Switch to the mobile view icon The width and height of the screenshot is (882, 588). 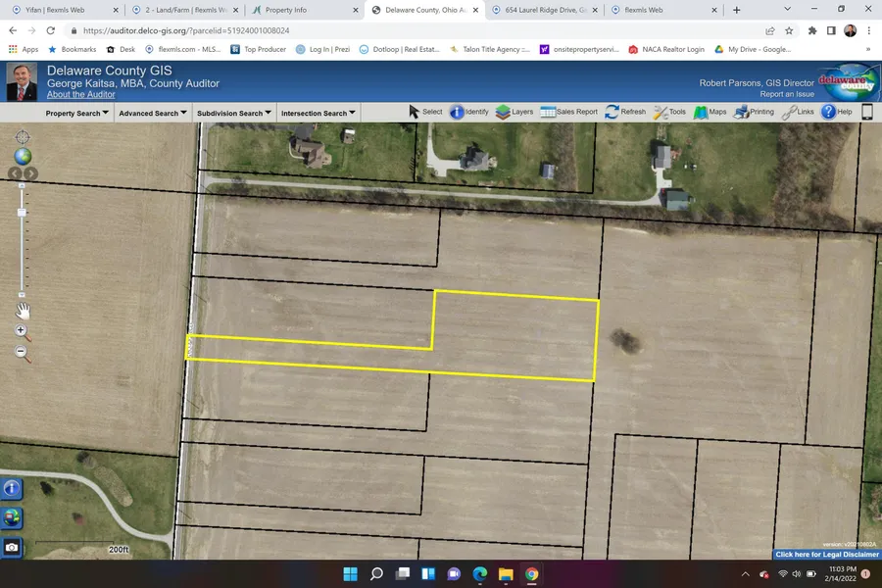867,112
